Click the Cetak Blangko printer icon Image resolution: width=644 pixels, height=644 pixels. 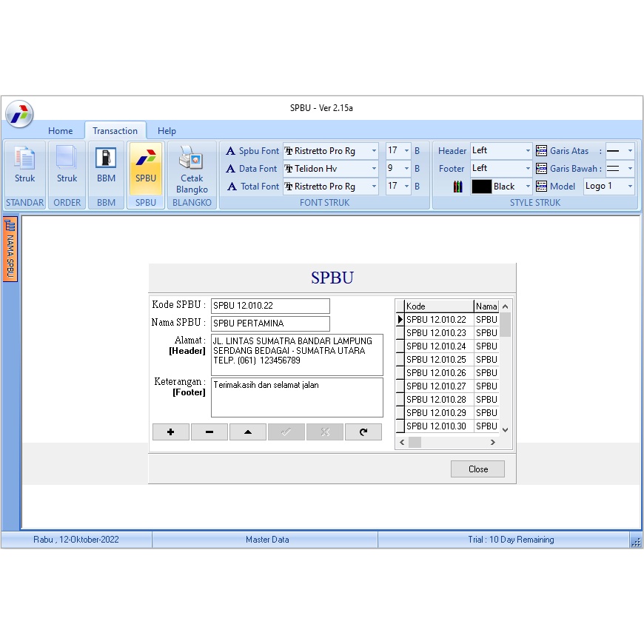192,169
